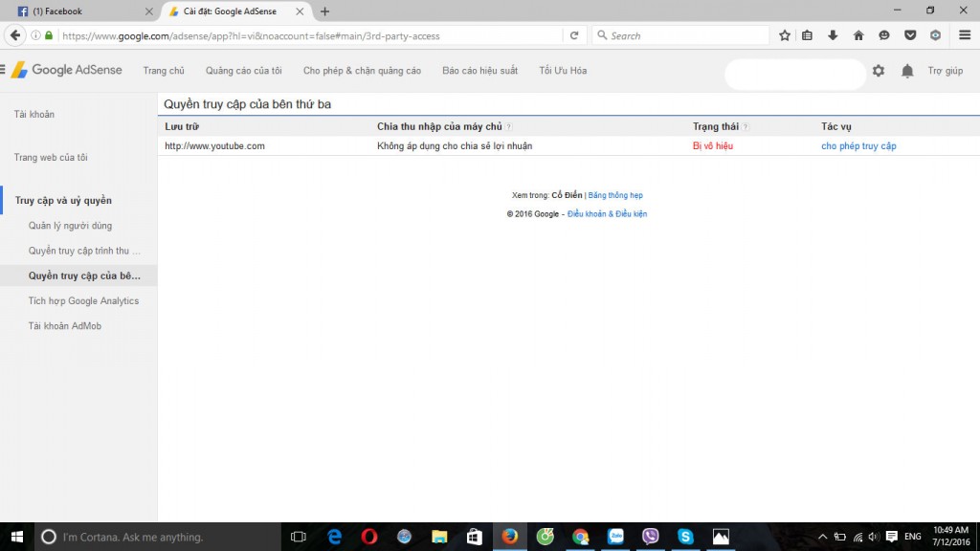Switch to the Facebook tab

pos(85,11)
